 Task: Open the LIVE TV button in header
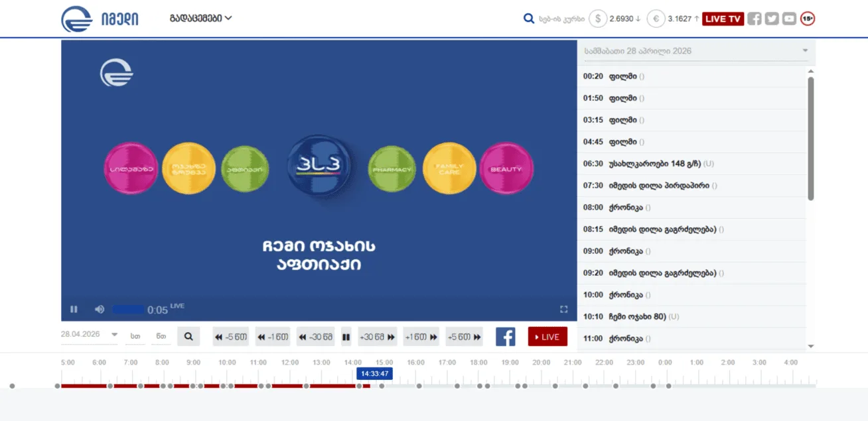coord(723,19)
